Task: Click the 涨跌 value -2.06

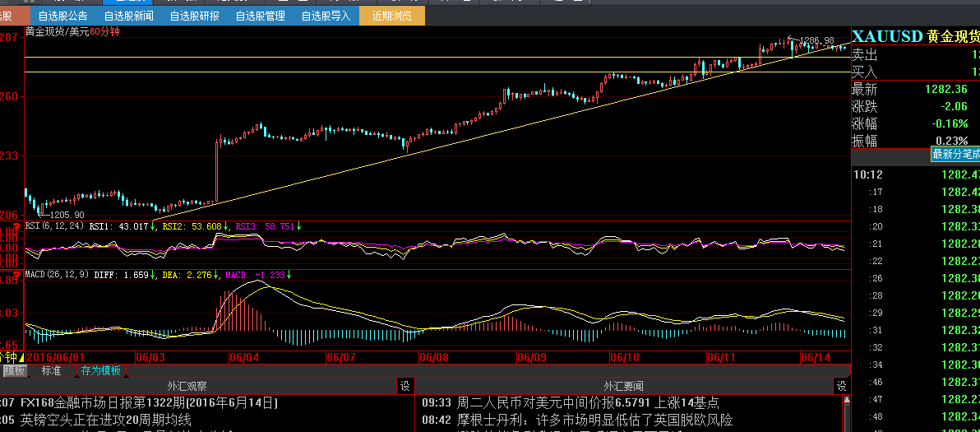Action: coord(955,106)
